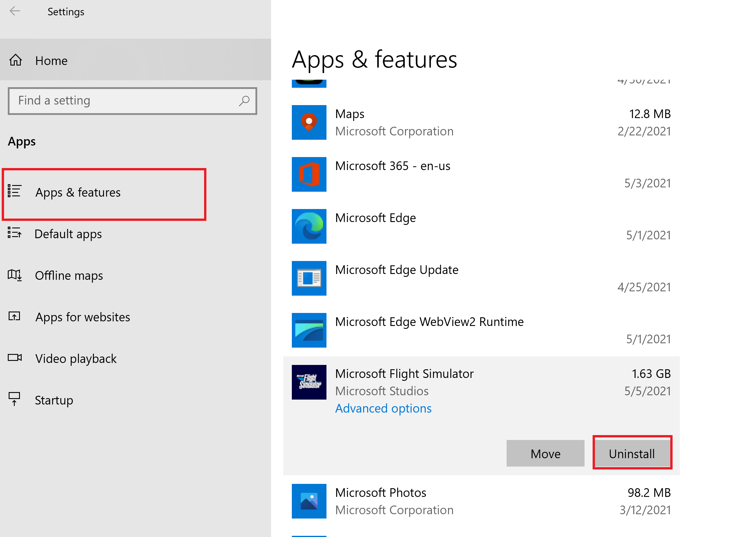Click the 5/5/2021 install date

pyautogui.click(x=647, y=391)
